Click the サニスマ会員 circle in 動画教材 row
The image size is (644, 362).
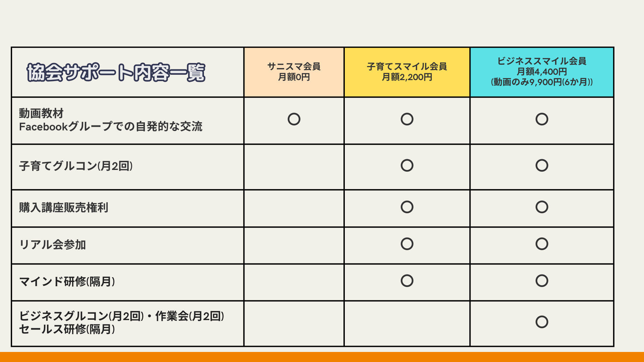[294, 119]
